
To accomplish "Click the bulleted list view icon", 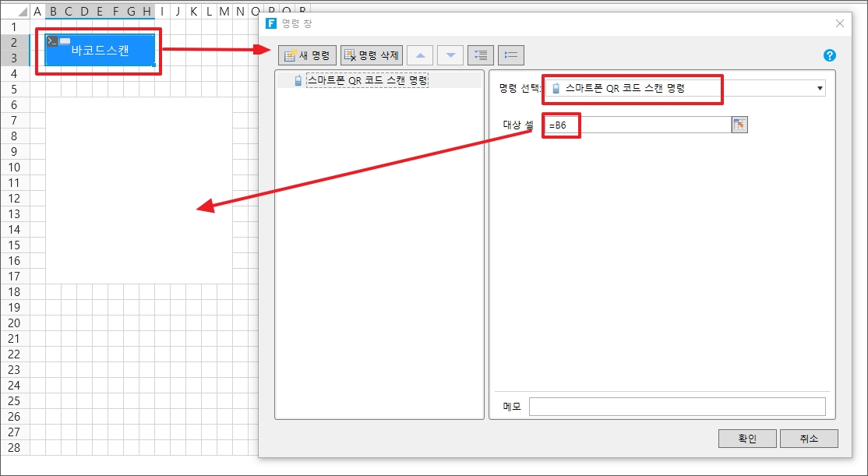I will click(x=511, y=55).
